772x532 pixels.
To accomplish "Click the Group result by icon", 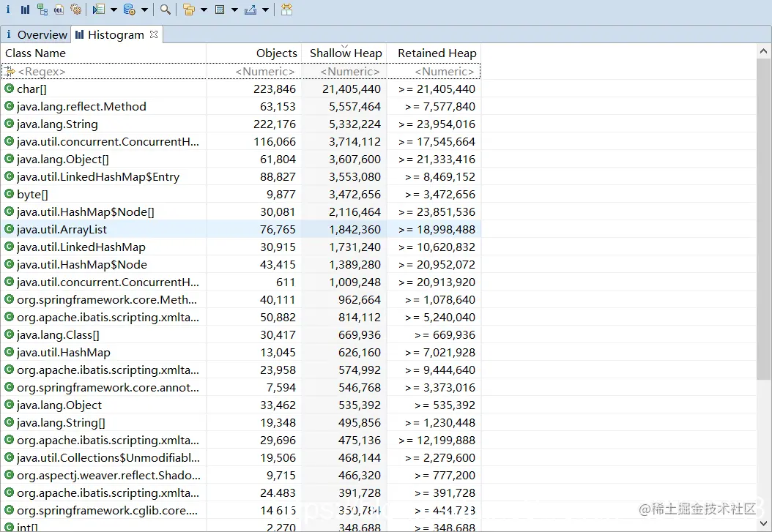I will coord(188,10).
